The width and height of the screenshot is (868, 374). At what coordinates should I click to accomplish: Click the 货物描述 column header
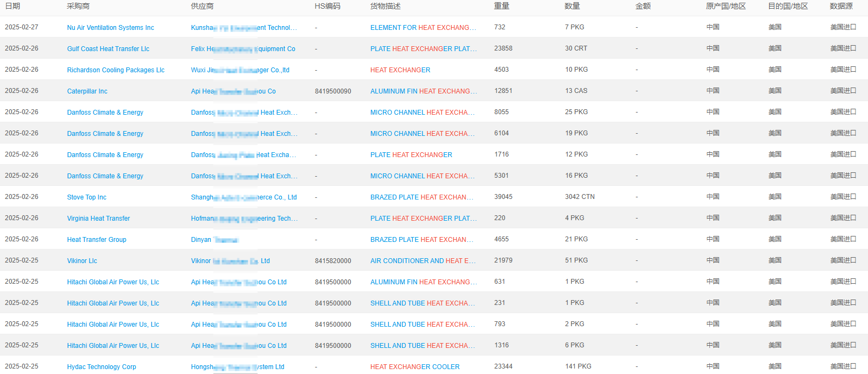click(x=386, y=6)
